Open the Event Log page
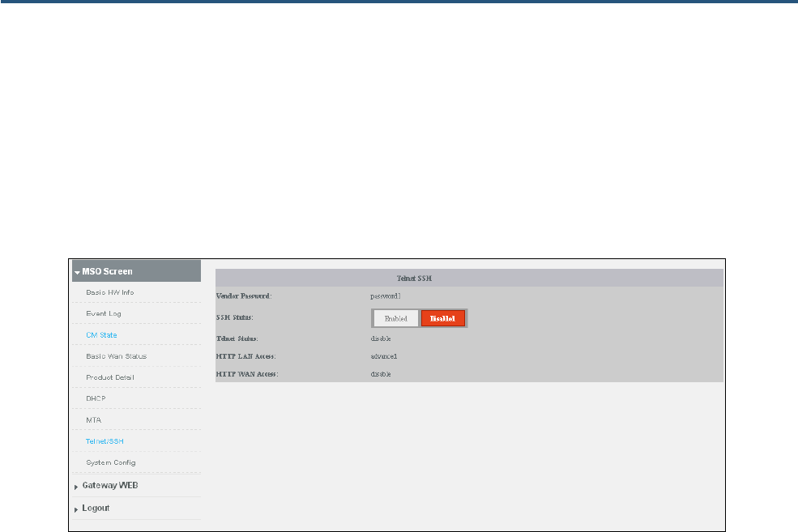The width and height of the screenshot is (798, 532). click(x=104, y=314)
